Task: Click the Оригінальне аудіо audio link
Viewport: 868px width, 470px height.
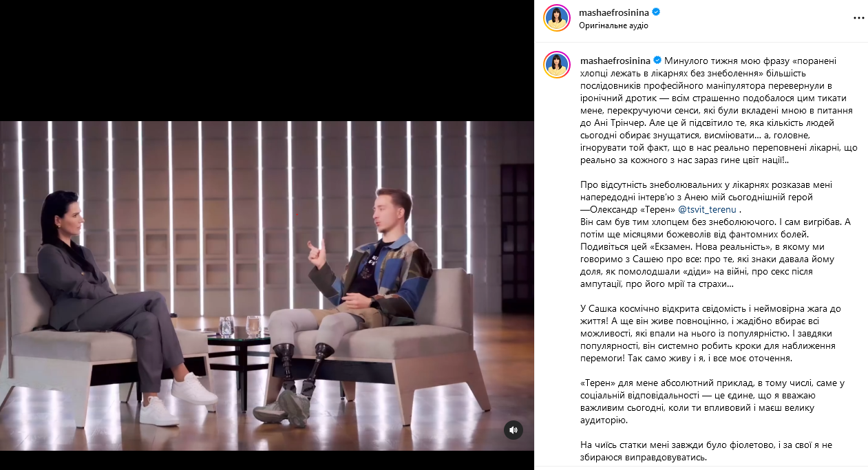Action: [x=614, y=25]
